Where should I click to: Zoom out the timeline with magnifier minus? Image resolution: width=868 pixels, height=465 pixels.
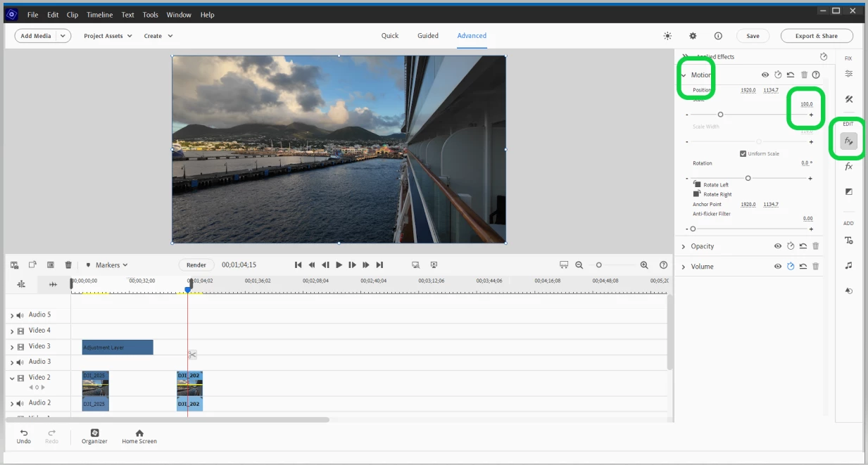pos(579,265)
